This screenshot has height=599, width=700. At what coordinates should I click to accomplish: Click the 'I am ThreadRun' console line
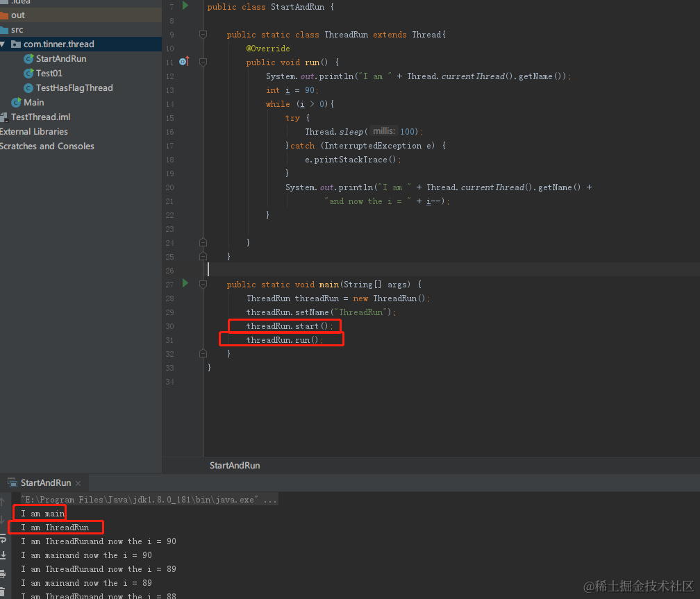(x=56, y=528)
